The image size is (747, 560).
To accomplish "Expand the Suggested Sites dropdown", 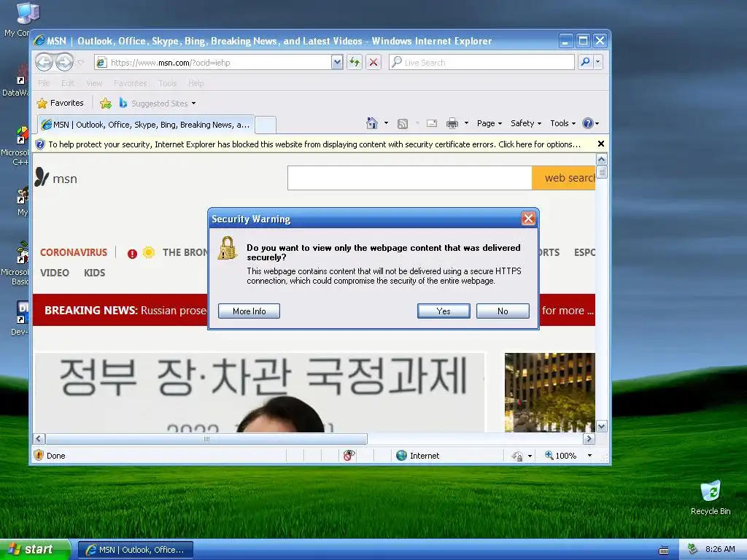I will coord(193,104).
